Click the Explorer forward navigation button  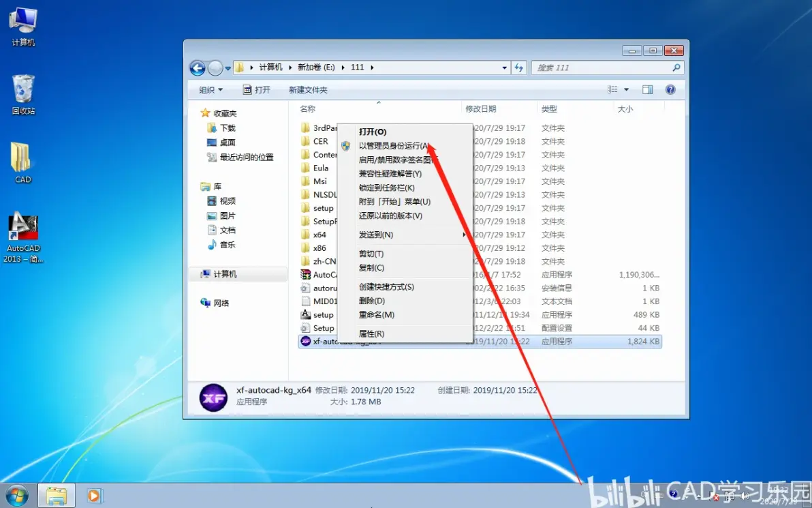tap(215, 68)
